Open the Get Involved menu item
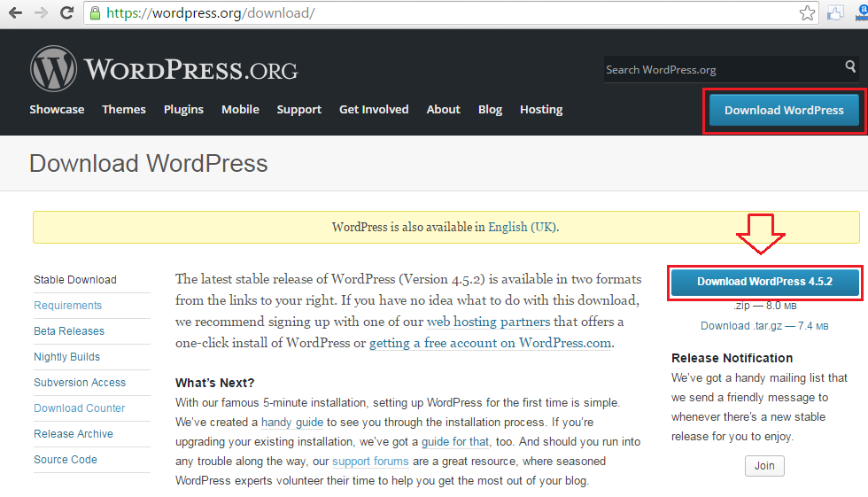The image size is (868, 497). (374, 110)
